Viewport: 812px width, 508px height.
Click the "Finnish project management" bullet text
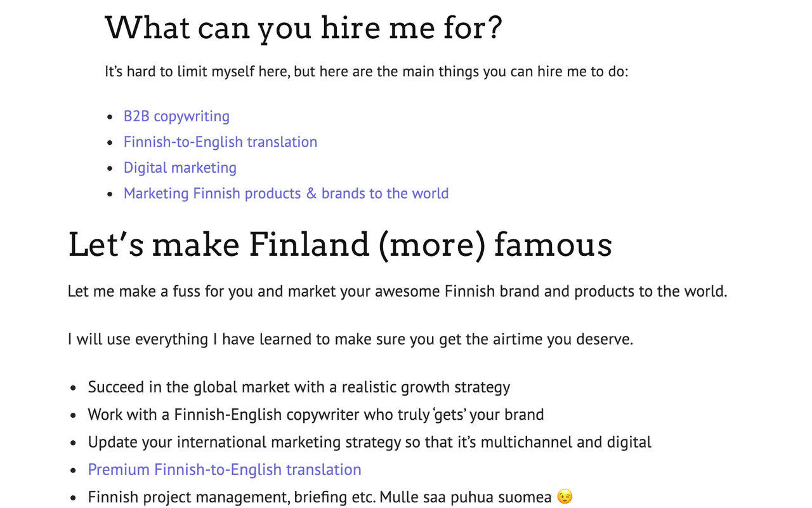(232, 497)
